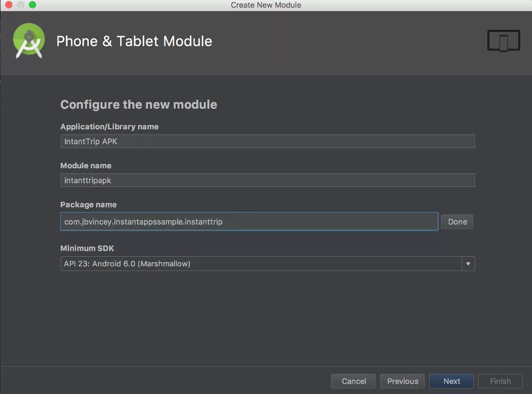Select the API 23 Marshmallow combo box

(x=261, y=264)
